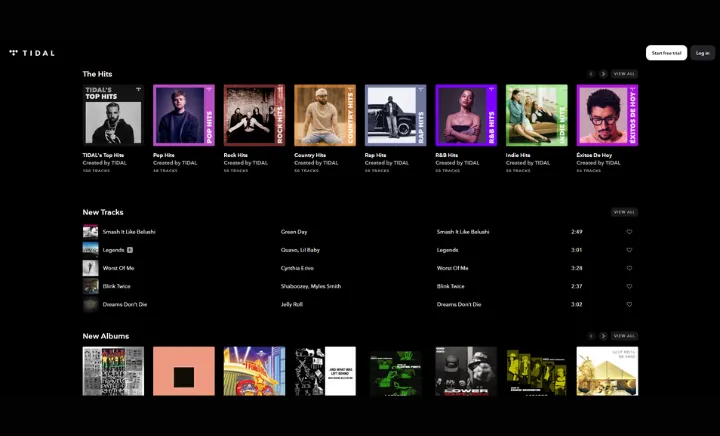
Task: Go to previous page of New Albums
Action: pyautogui.click(x=591, y=336)
